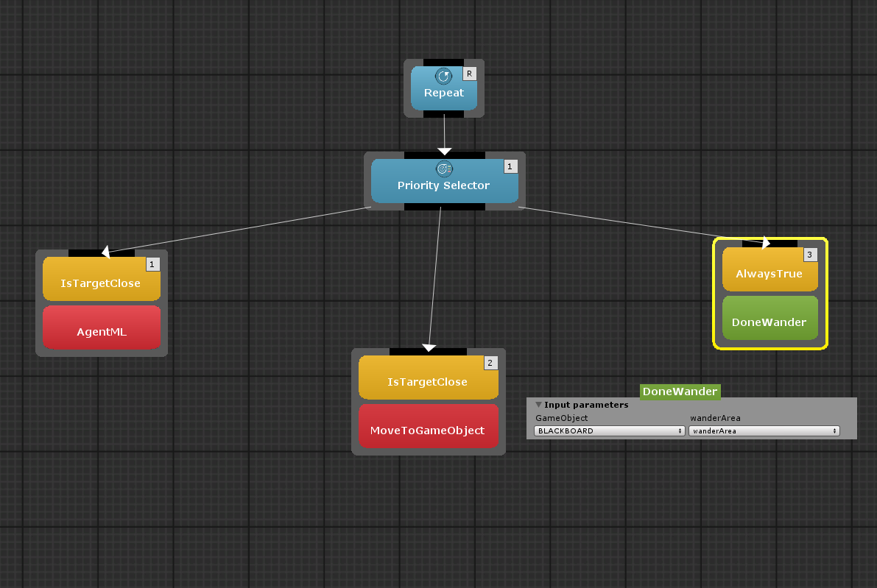Collapse the Input parameters foldout
877x588 pixels.
[x=538, y=405]
